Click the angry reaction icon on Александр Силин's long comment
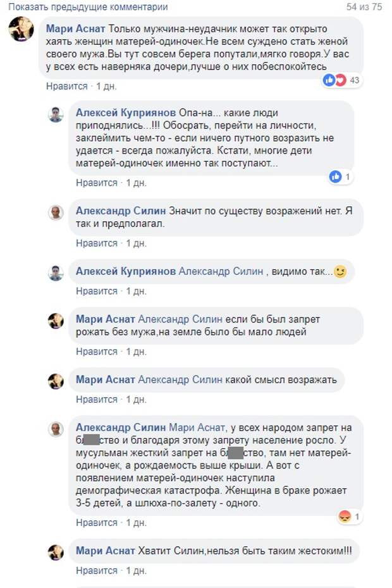Viewport: 392px width, 588px height. click(345, 517)
